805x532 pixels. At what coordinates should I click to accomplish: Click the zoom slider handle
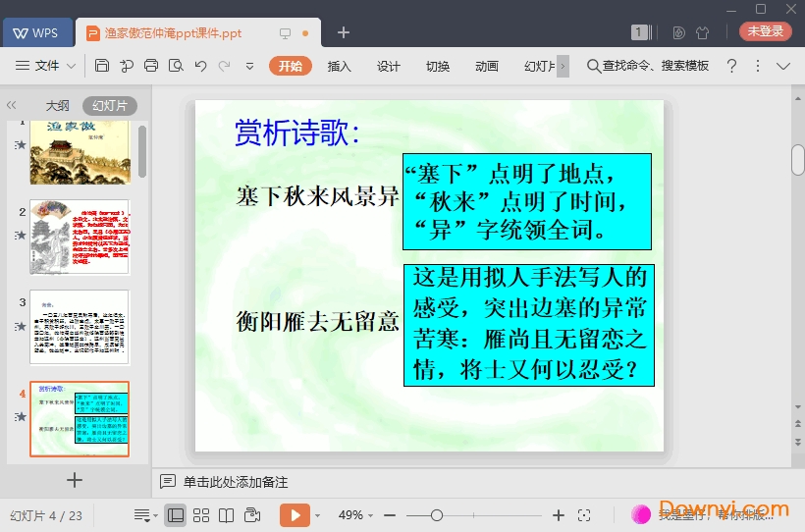tap(437, 515)
